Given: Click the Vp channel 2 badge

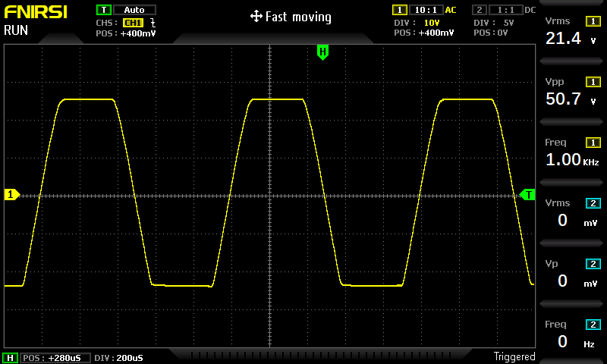Looking at the screenshot, I should coord(593,264).
